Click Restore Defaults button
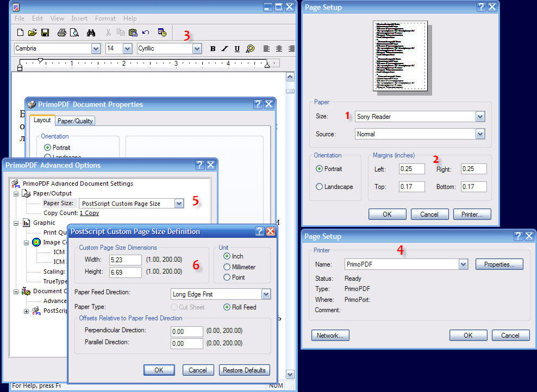Viewport: 537px width, 392px height. 244,370
